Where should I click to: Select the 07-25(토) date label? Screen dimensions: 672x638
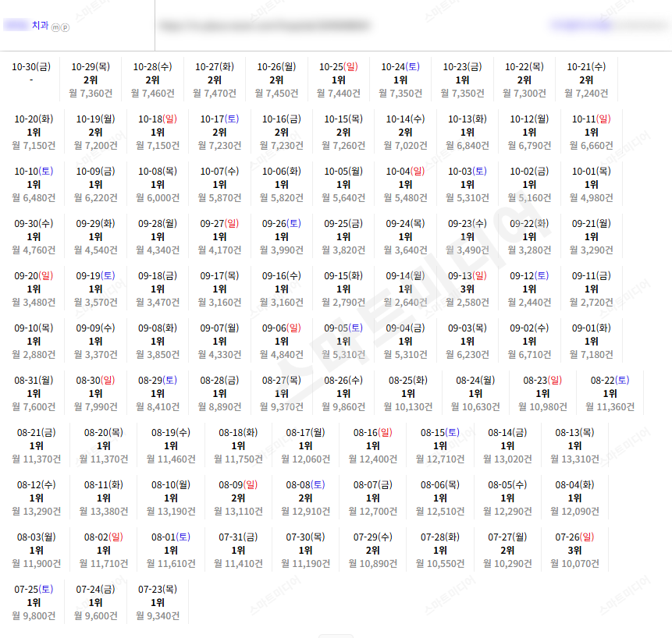click(x=34, y=589)
